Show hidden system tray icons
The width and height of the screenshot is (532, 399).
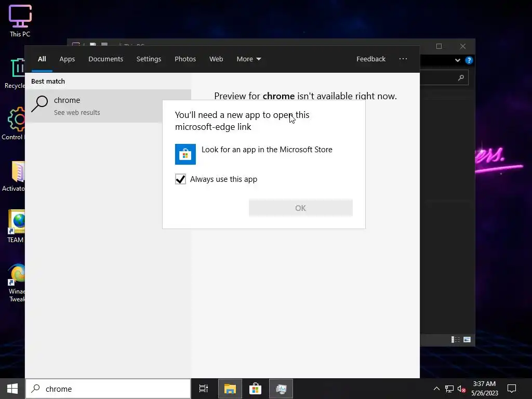436,389
